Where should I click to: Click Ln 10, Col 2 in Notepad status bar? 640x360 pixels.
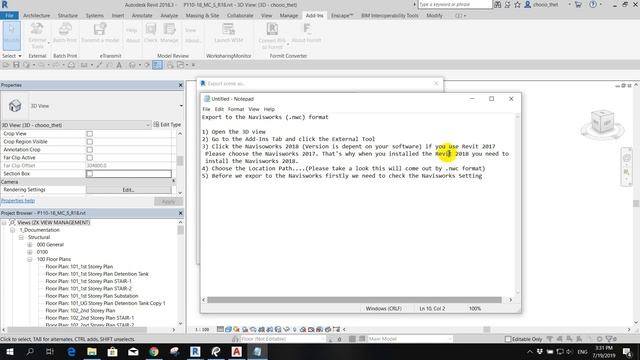432,309
